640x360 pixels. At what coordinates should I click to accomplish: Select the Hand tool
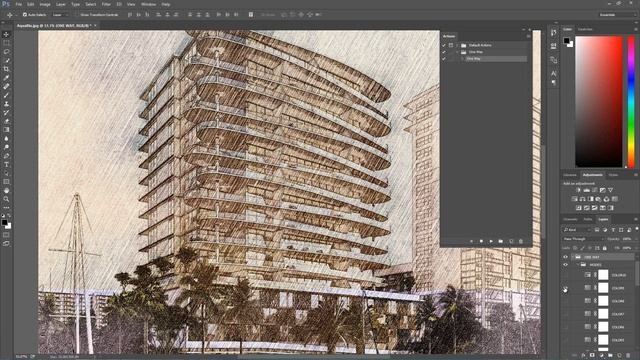point(6,191)
